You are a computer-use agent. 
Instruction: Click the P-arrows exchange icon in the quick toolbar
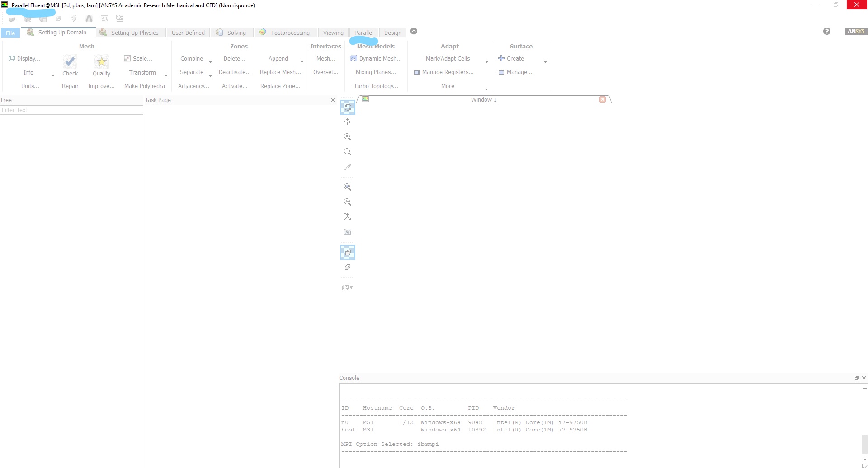point(104,19)
